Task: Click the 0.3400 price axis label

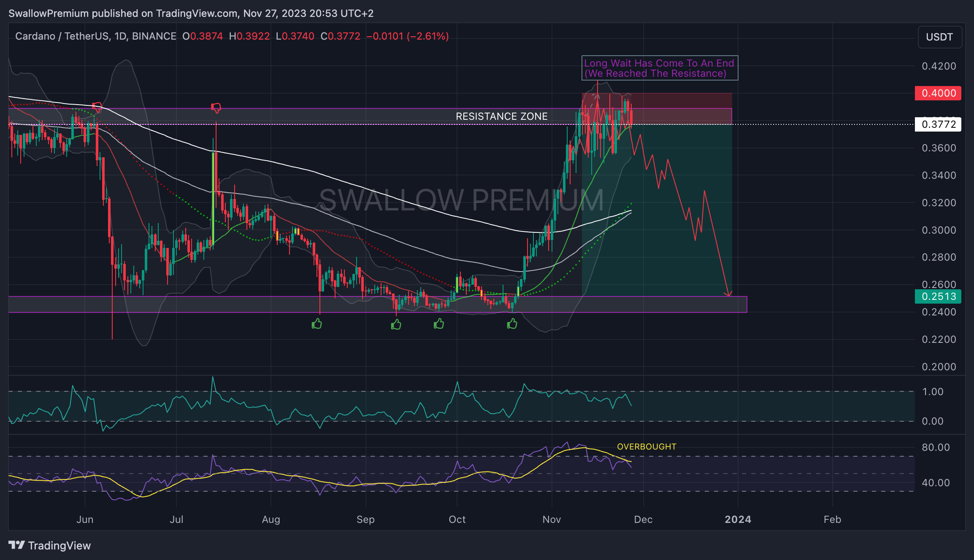Action: [x=939, y=175]
